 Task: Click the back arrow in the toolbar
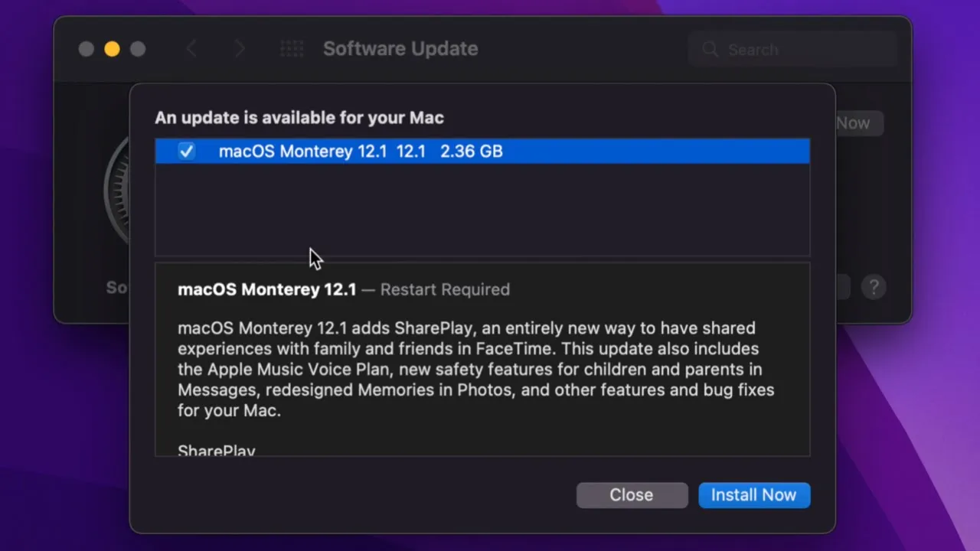191,49
